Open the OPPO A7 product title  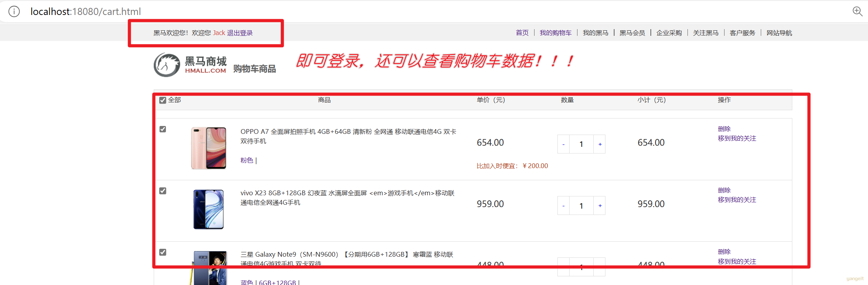(x=348, y=136)
